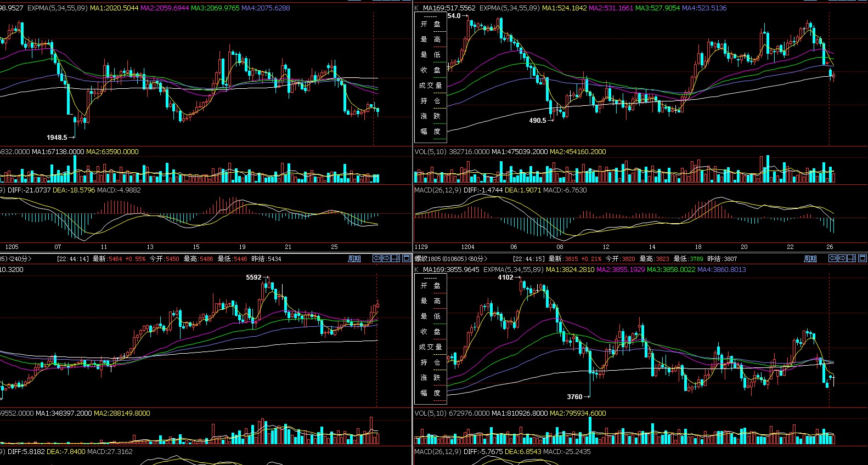Open 周期 period selector in the 240分 chart header
The width and height of the screenshot is (868, 465).
coord(354,259)
